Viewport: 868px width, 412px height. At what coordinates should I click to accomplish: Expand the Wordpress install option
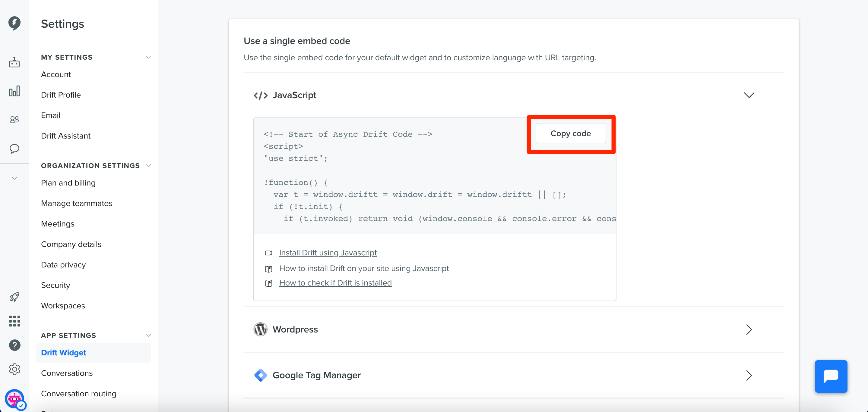(749, 329)
